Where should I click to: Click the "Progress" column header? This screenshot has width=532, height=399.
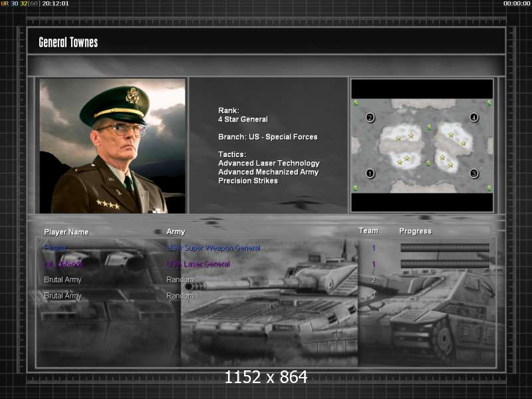point(415,231)
